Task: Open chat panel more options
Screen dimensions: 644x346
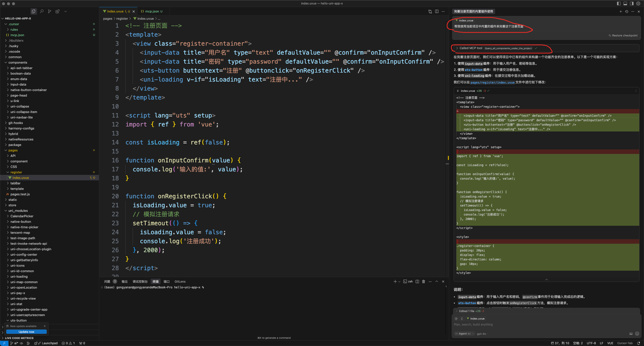Action: point(633,11)
